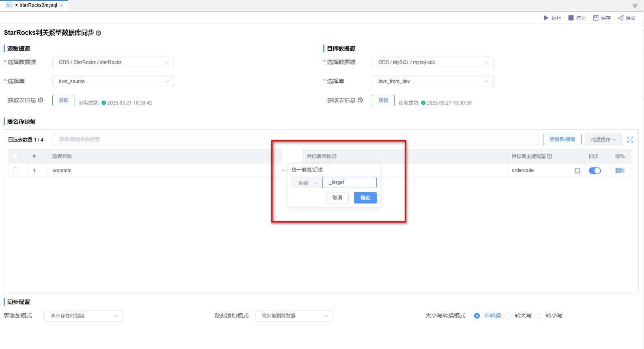Check the orderinfo row checkbox
644x349 pixels.
(15, 170)
